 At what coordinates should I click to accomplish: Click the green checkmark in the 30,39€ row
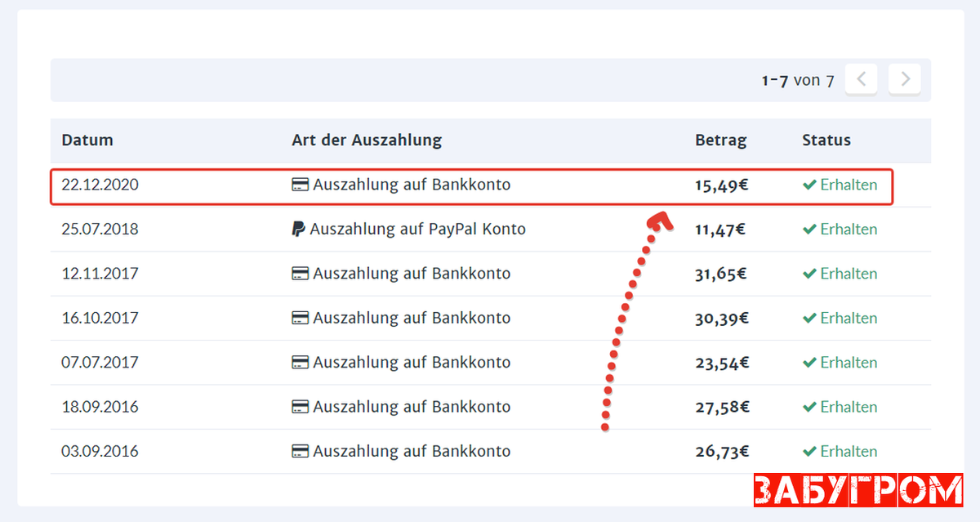[809, 319]
